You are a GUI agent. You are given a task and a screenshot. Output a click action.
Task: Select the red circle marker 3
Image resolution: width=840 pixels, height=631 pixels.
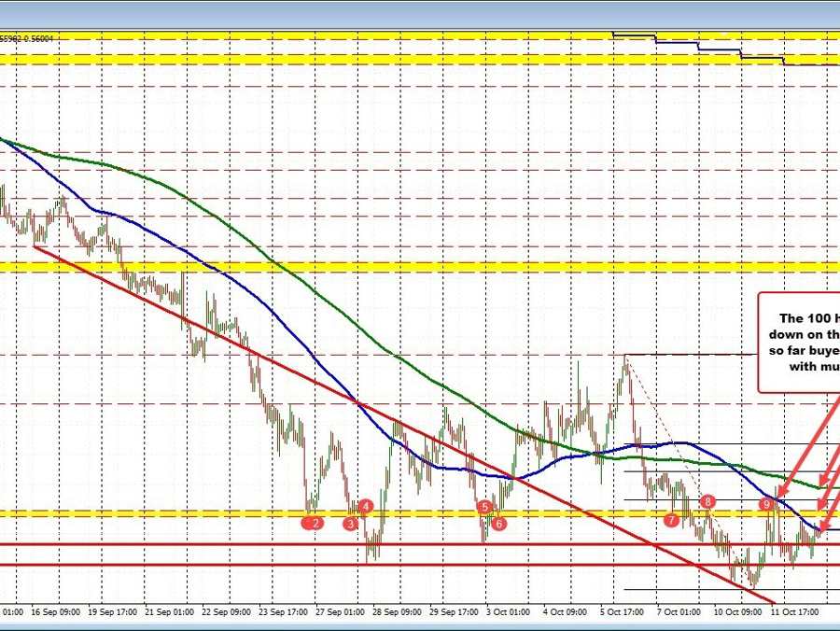tap(351, 525)
